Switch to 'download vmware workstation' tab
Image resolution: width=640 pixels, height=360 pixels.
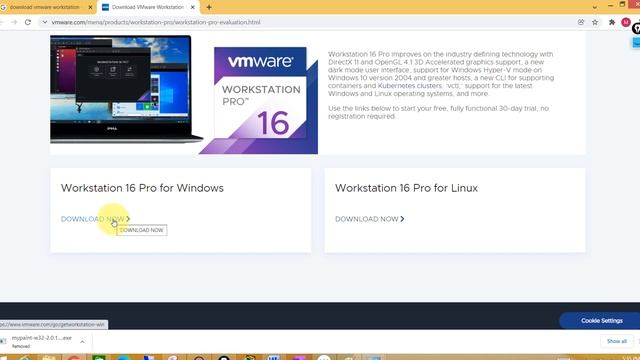click(x=44, y=7)
